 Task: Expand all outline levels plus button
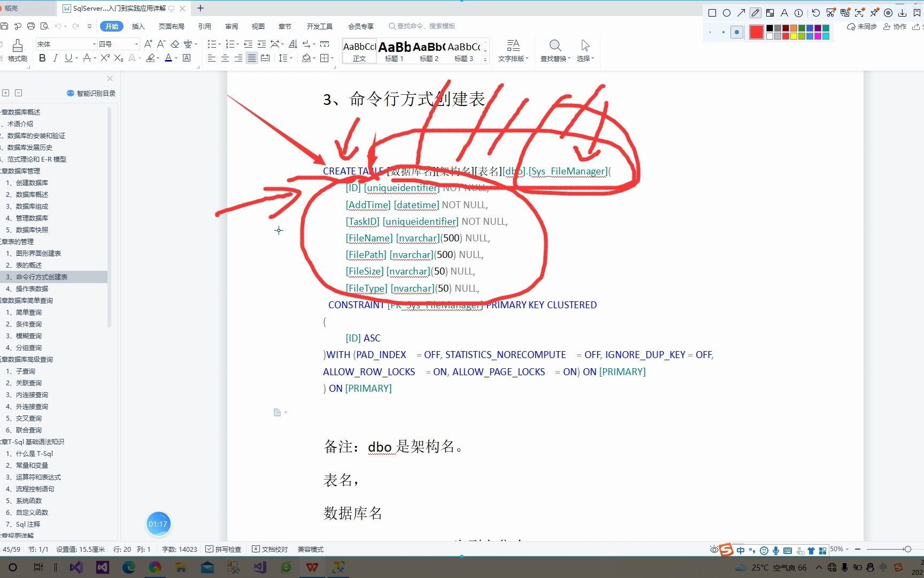click(6, 93)
